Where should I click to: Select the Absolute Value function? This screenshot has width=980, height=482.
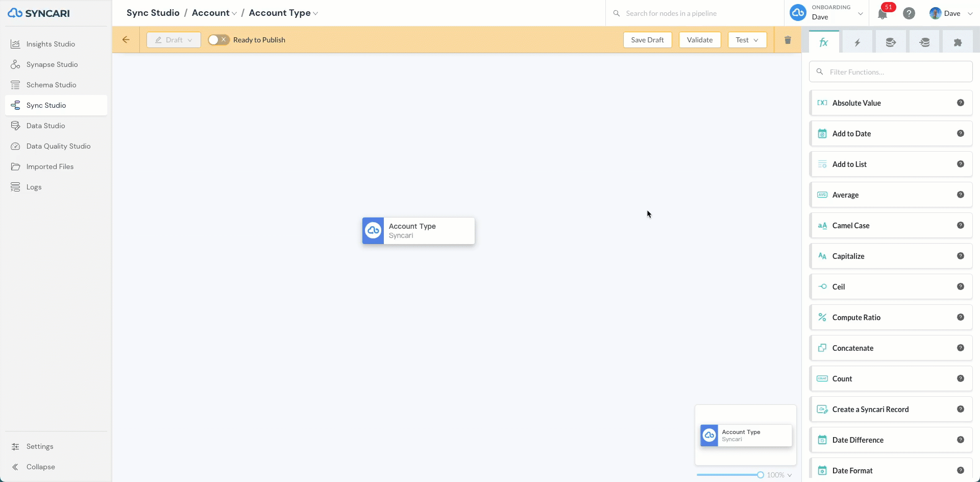(x=891, y=103)
